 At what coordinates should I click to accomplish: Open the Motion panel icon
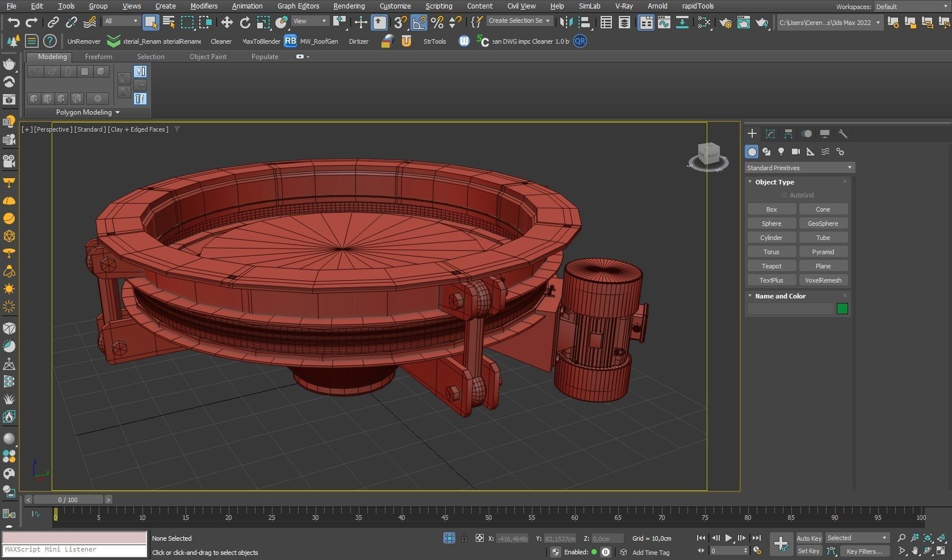(x=807, y=134)
